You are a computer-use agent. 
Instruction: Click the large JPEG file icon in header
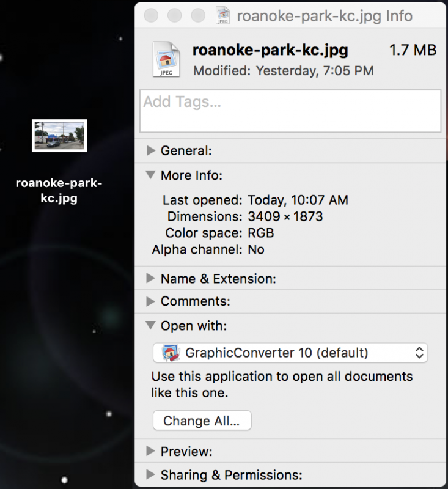coord(166,59)
